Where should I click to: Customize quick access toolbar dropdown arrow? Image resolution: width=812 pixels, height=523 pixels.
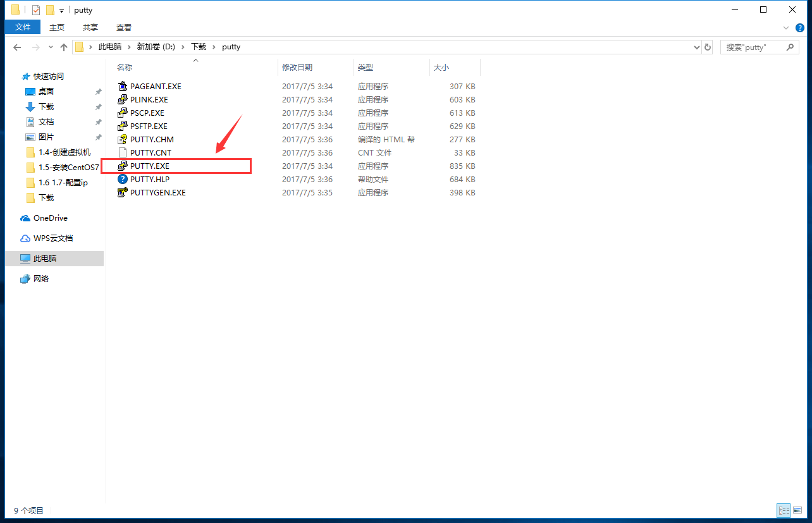click(61, 11)
